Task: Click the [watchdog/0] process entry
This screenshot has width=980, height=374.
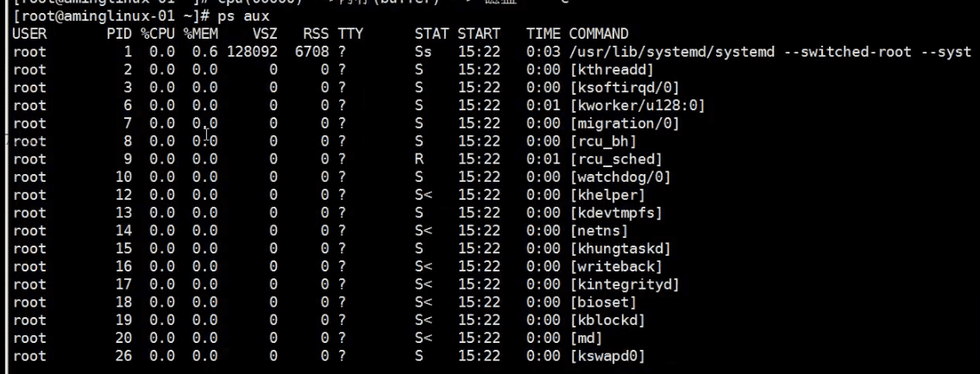Action: tap(620, 178)
